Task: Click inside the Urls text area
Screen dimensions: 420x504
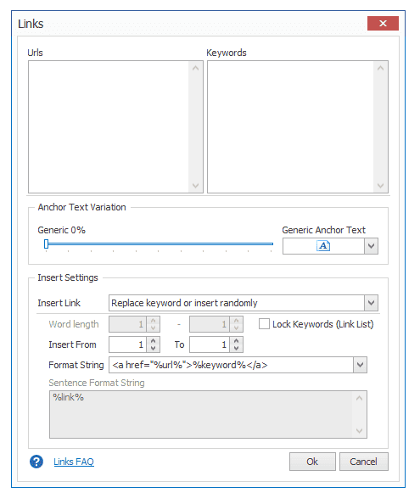Action: pyautogui.click(x=109, y=127)
